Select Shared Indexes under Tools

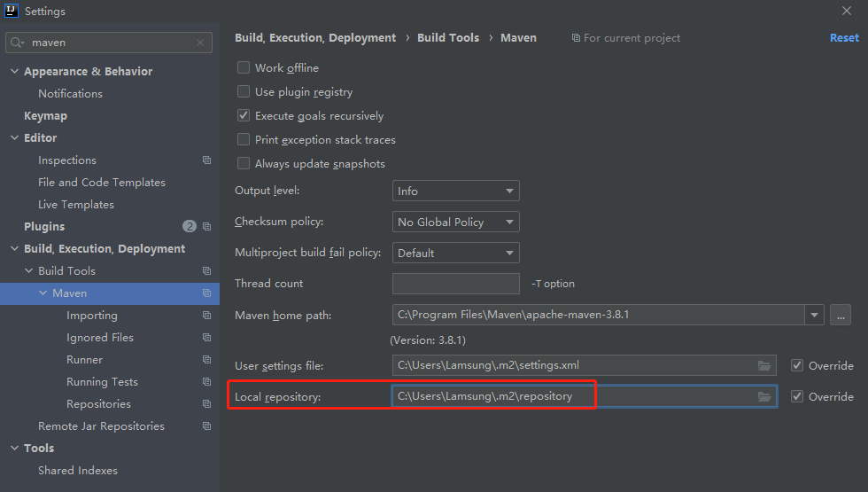click(x=78, y=471)
